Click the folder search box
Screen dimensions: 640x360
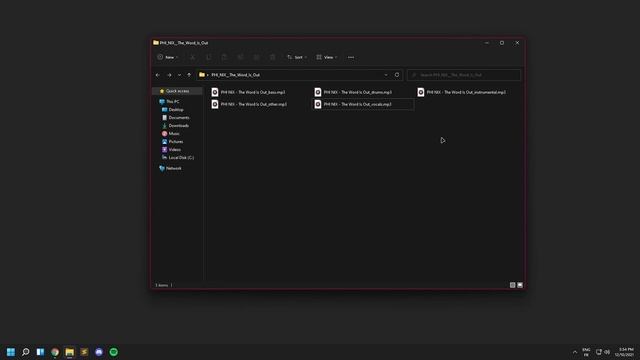[464, 75]
